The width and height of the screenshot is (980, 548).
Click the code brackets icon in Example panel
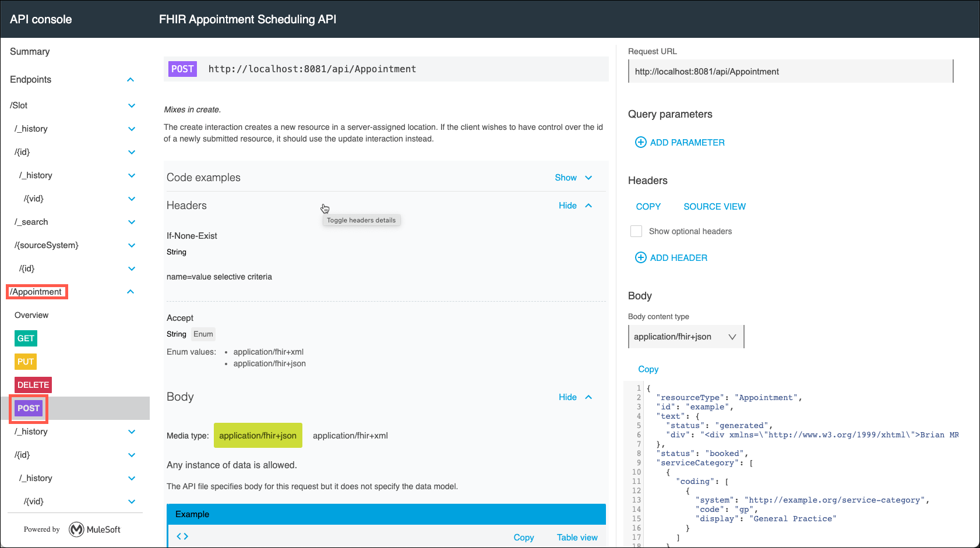(x=182, y=536)
